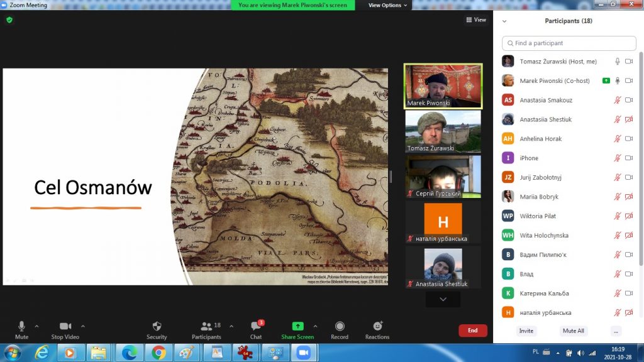
Task: Open the View Options dropdown
Action: coord(387,5)
